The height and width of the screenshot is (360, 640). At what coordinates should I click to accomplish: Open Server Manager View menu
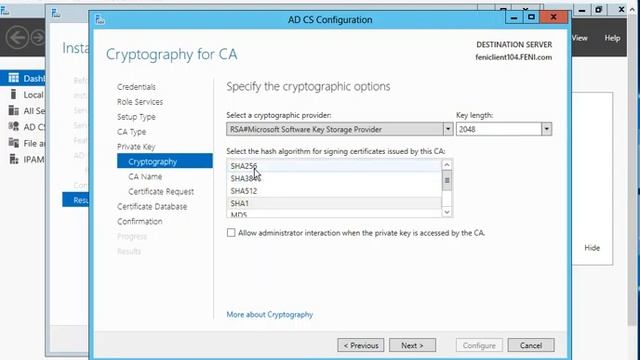(x=580, y=38)
